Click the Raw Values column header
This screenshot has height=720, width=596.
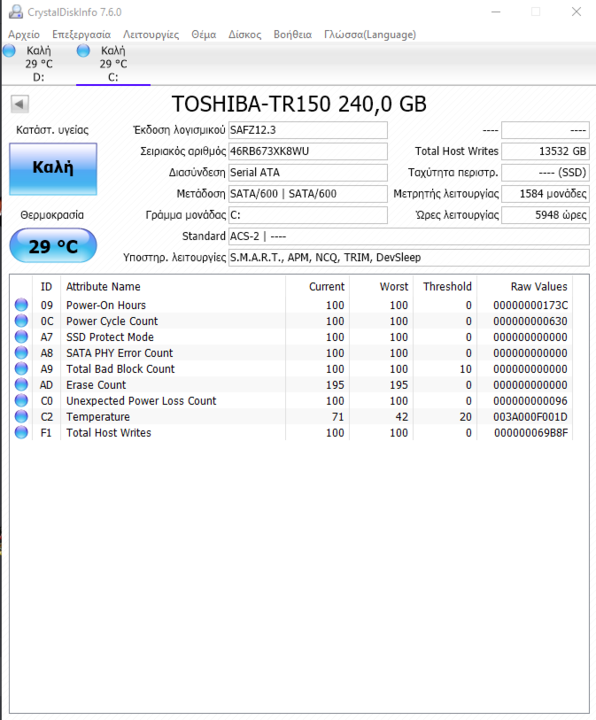539,287
